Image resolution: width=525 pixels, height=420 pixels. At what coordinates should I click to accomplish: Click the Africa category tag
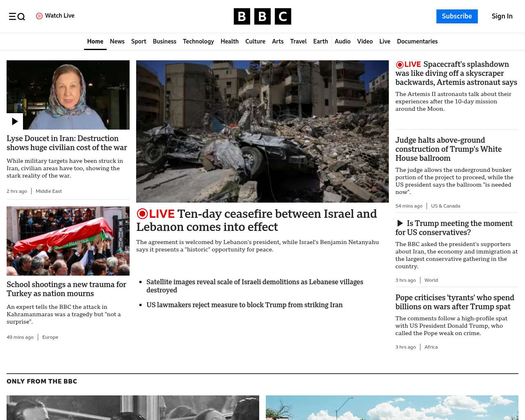[431, 347]
